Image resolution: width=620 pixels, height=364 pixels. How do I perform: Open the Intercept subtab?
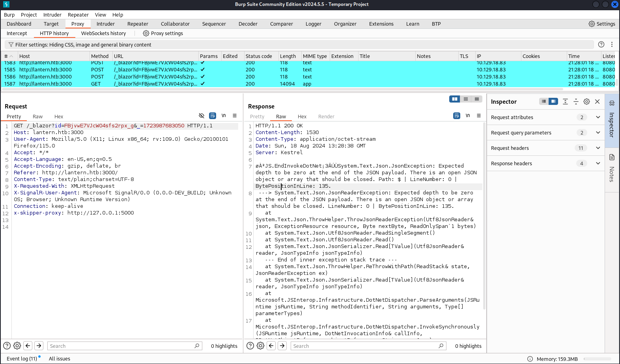[x=17, y=33]
